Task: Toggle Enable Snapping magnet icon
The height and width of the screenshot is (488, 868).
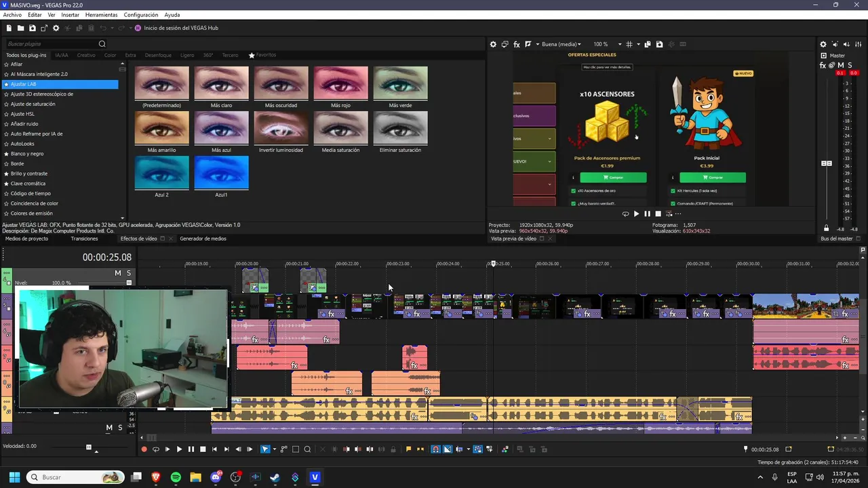Action: click(x=435, y=449)
